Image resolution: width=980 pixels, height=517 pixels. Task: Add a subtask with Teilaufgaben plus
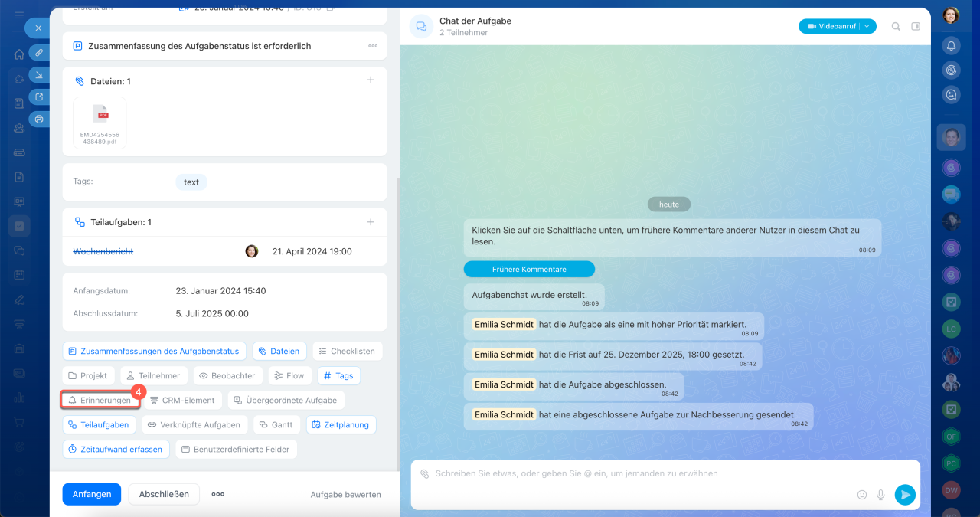tap(371, 222)
